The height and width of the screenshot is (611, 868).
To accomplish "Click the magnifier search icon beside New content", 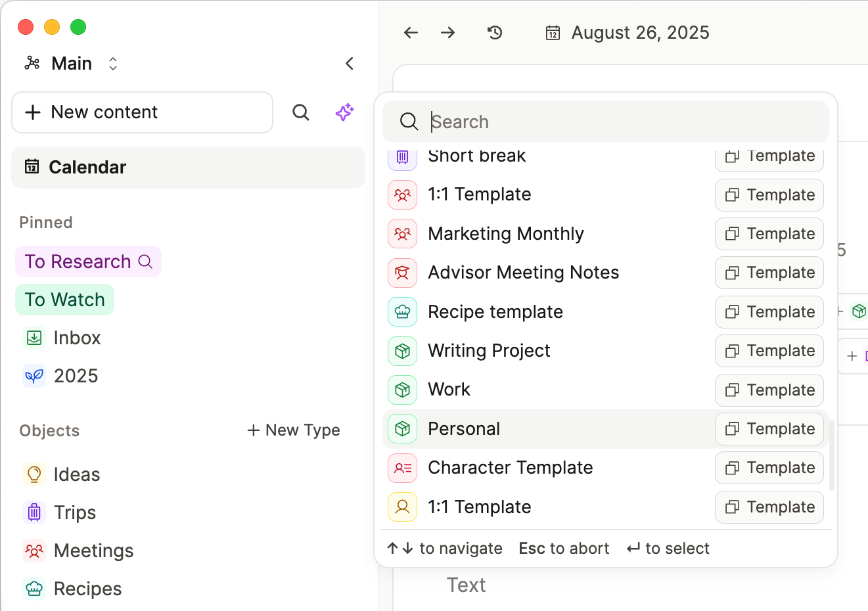I will pos(301,112).
